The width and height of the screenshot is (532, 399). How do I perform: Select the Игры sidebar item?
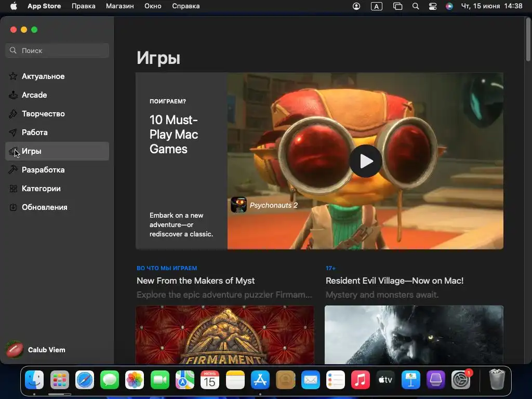click(x=57, y=151)
